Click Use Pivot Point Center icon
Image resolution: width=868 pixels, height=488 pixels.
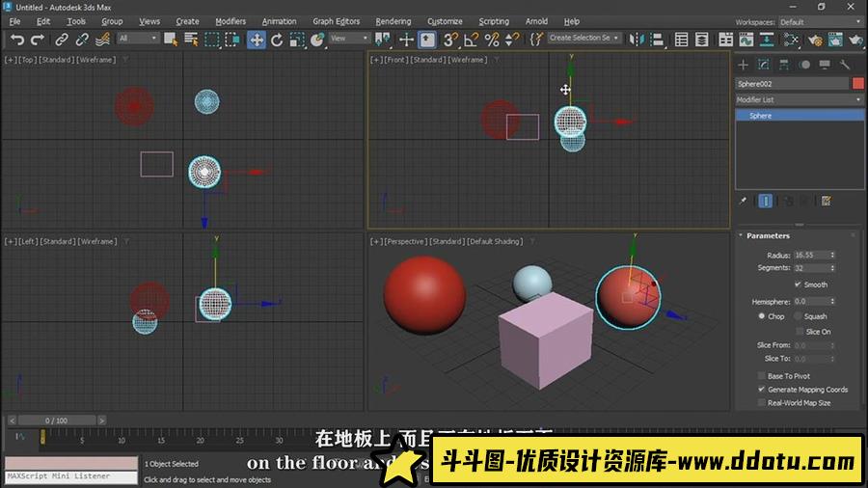[383, 40]
